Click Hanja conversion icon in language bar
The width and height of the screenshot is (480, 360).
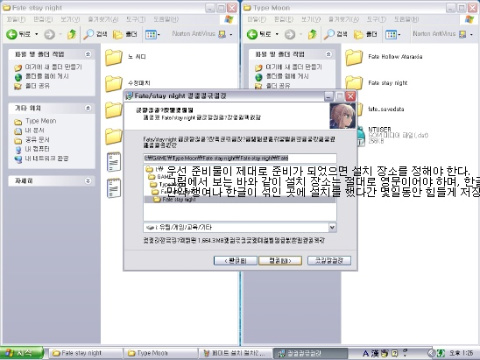375,353
